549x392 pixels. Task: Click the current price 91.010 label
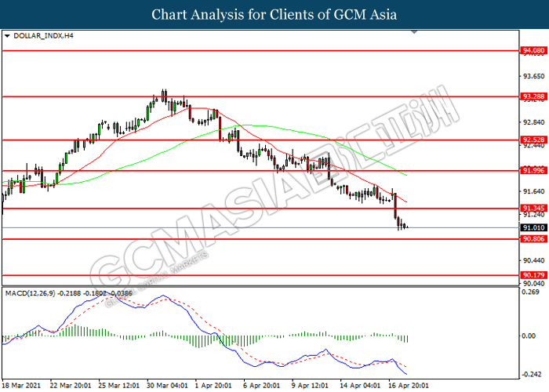[533, 228]
